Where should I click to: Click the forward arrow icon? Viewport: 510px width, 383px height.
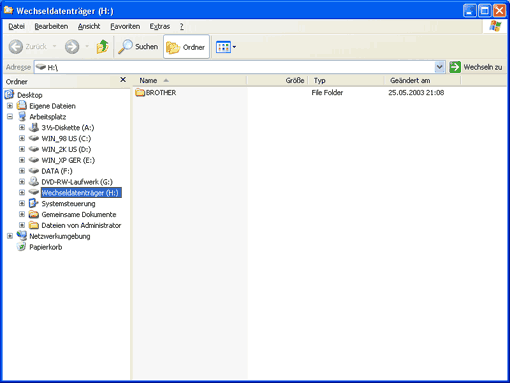72,47
